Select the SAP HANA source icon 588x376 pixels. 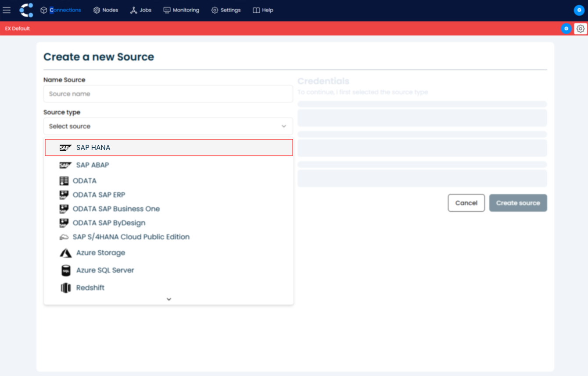65,147
